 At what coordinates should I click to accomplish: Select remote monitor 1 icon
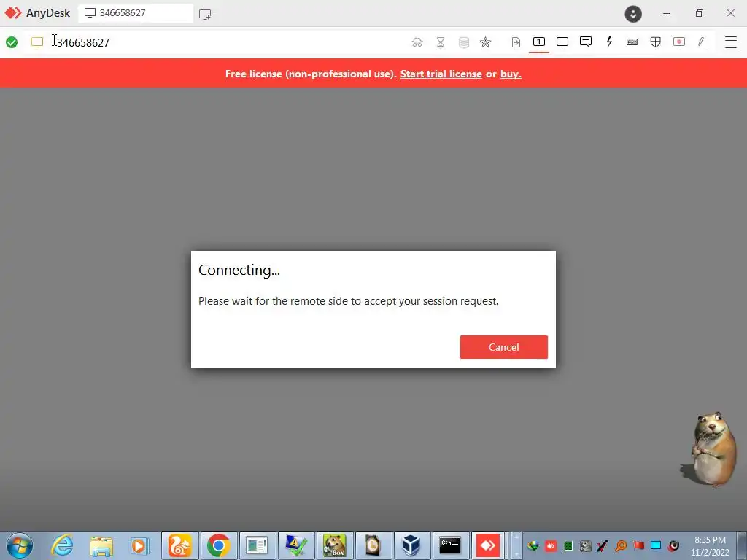539,42
